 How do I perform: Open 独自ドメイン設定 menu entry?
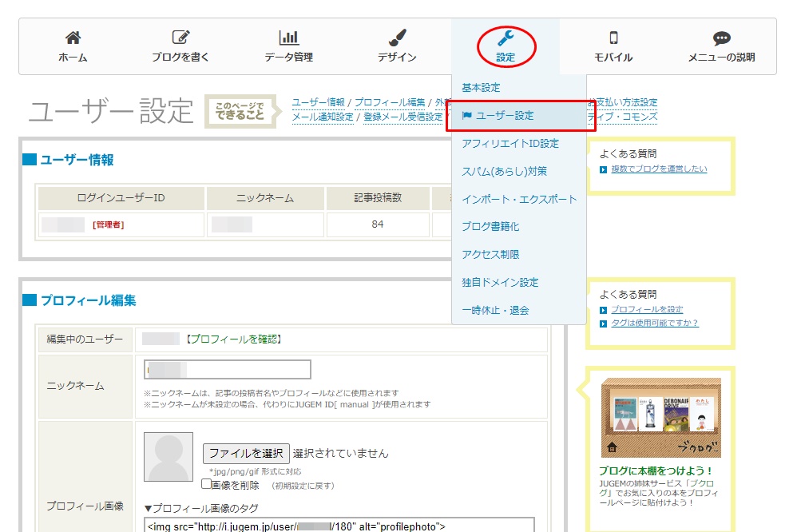[500, 282]
